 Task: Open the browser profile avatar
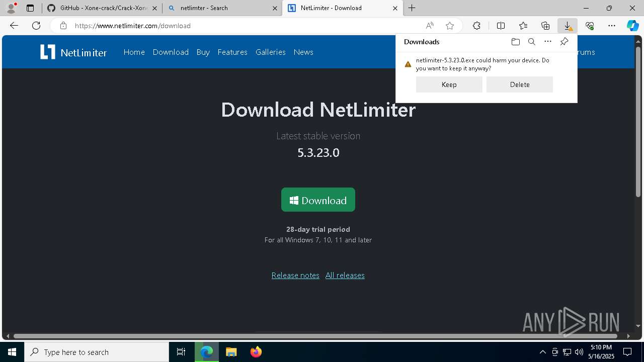(11, 8)
